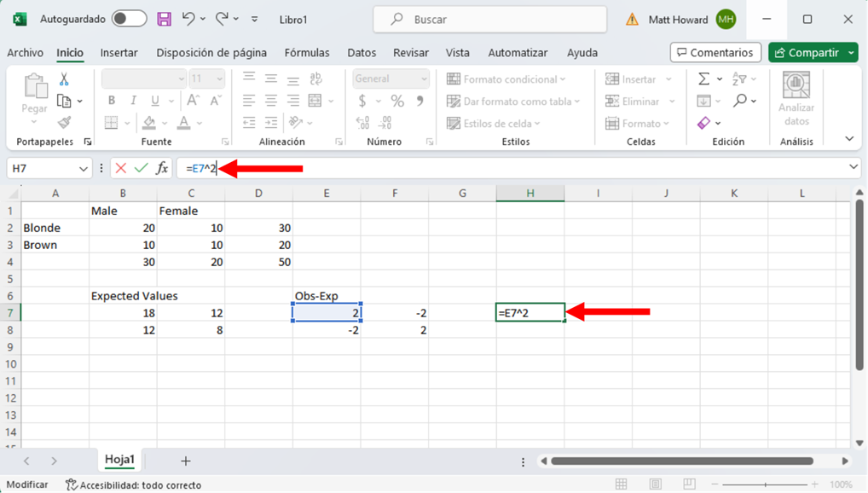Toggle Bold formatting button
The height and width of the screenshot is (493, 868).
click(x=111, y=101)
